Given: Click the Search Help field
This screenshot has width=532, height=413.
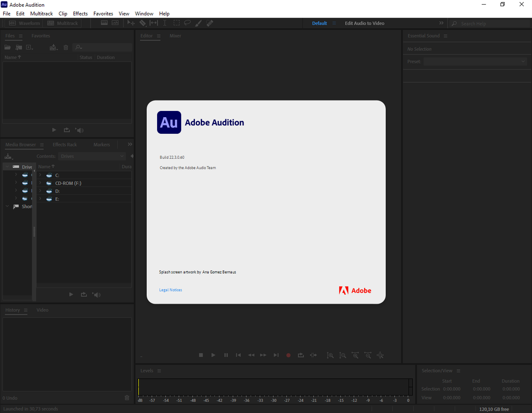Looking at the screenshot, I should pyautogui.click(x=490, y=23).
